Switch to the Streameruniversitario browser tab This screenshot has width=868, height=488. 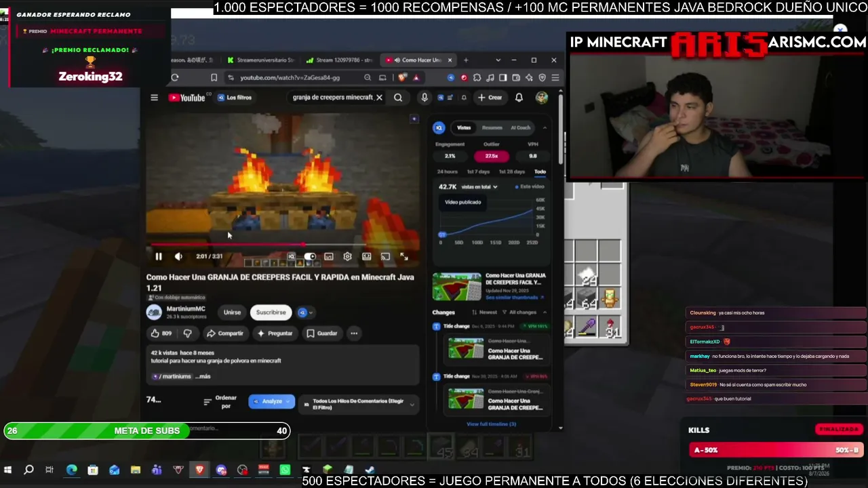pos(262,60)
